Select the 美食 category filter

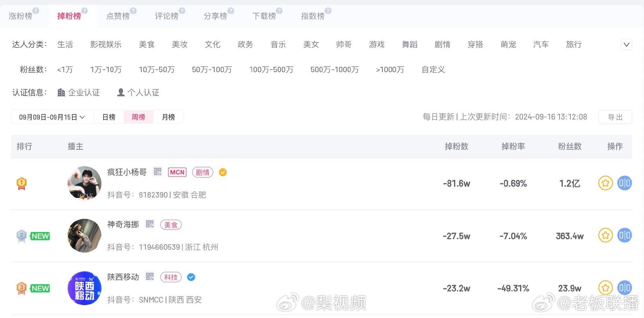click(x=147, y=44)
